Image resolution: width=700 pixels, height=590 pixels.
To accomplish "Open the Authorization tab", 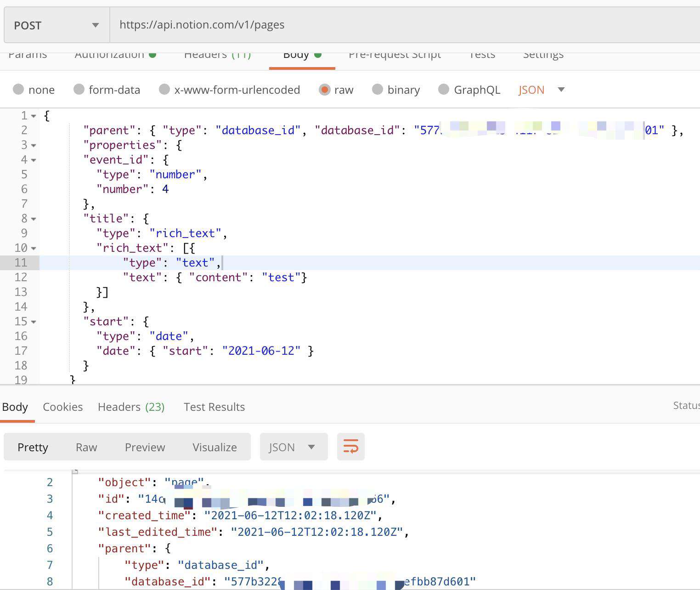I will coord(115,55).
